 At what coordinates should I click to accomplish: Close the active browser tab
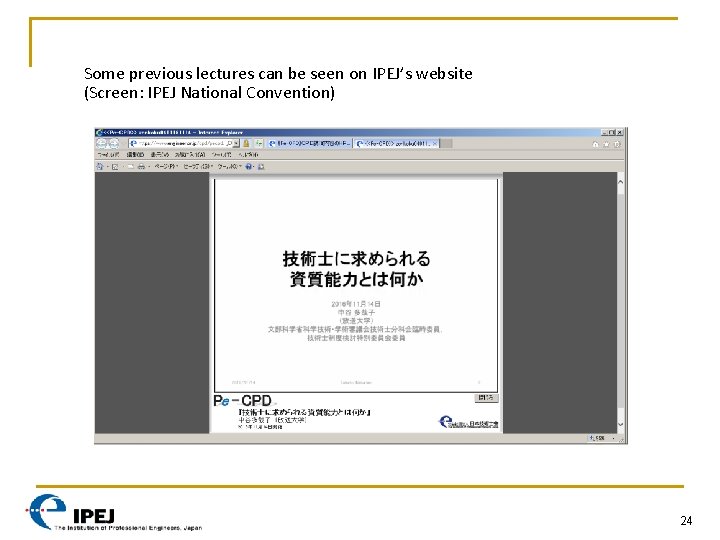click(435, 144)
